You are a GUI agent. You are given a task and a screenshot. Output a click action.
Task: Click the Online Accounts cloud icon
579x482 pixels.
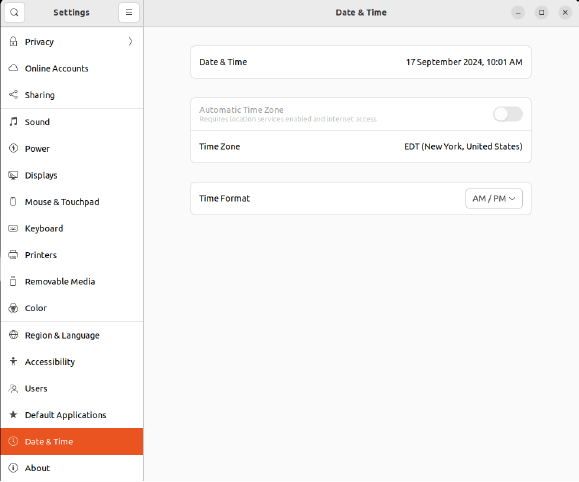click(13, 68)
